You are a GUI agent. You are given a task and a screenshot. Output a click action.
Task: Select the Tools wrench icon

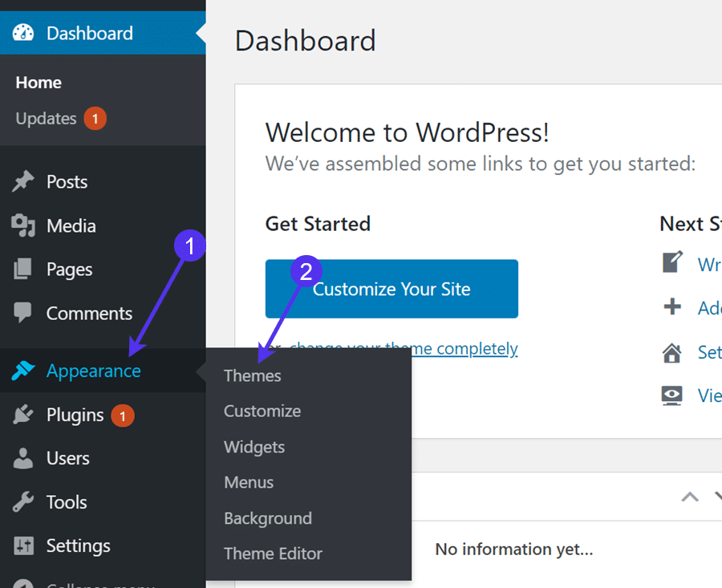[22, 502]
